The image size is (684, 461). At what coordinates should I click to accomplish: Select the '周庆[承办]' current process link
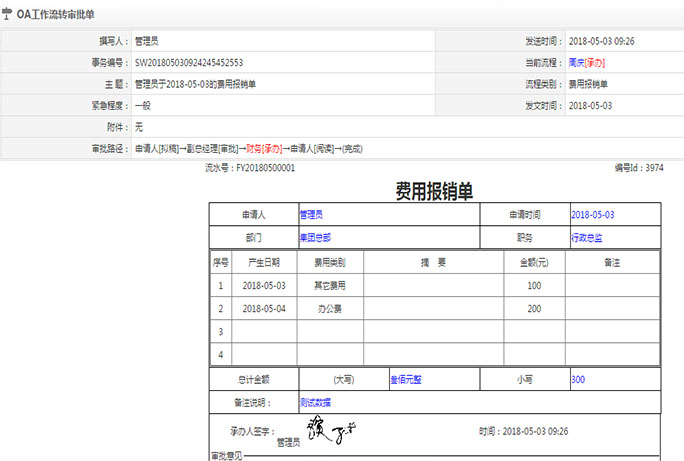pos(586,63)
